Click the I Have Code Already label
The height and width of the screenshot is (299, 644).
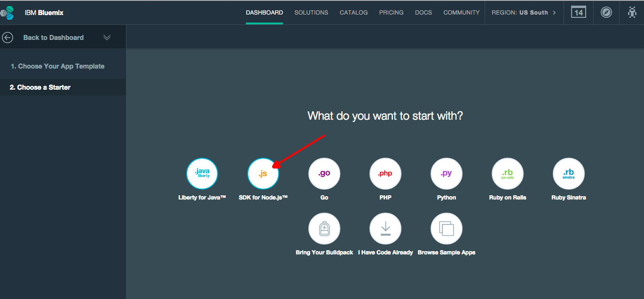(385, 253)
